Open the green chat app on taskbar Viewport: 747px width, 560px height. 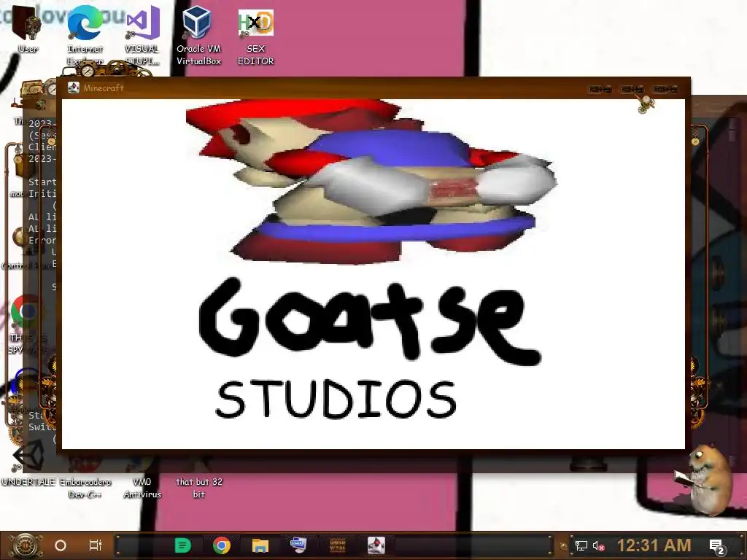182,545
